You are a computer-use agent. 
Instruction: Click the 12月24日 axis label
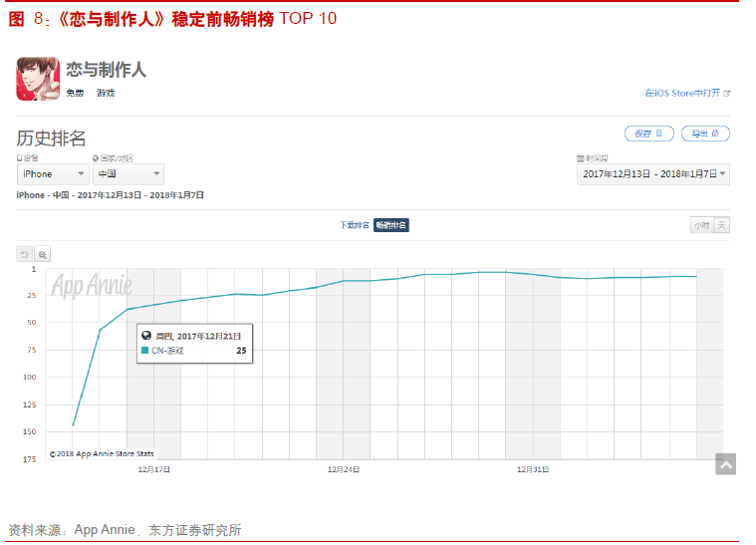pyautogui.click(x=344, y=469)
